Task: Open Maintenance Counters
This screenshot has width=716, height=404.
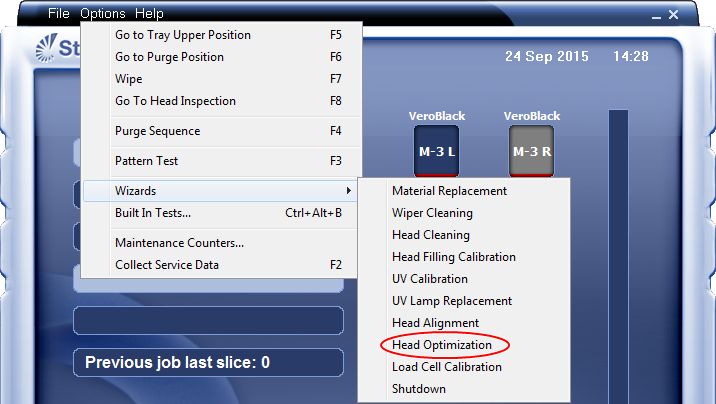Action: tap(179, 243)
